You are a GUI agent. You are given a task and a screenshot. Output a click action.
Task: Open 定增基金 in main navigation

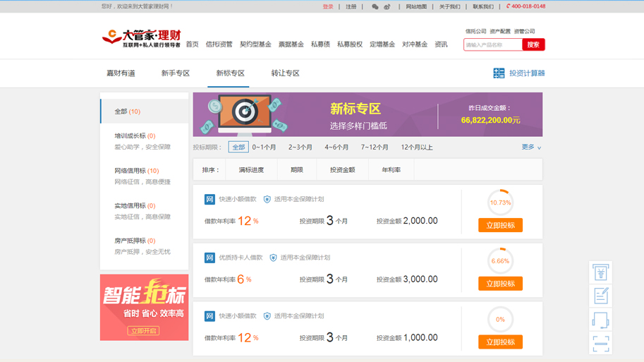coord(382,44)
